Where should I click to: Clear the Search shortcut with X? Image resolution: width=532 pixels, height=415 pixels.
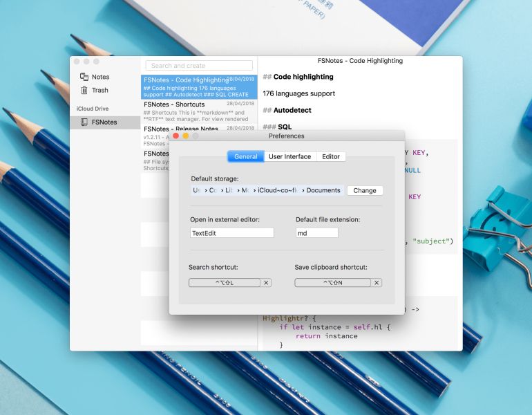[266, 283]
